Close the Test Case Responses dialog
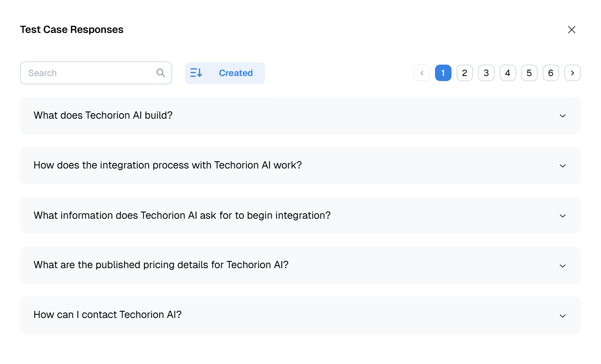The image size is (601, 364). coord(571,30)
